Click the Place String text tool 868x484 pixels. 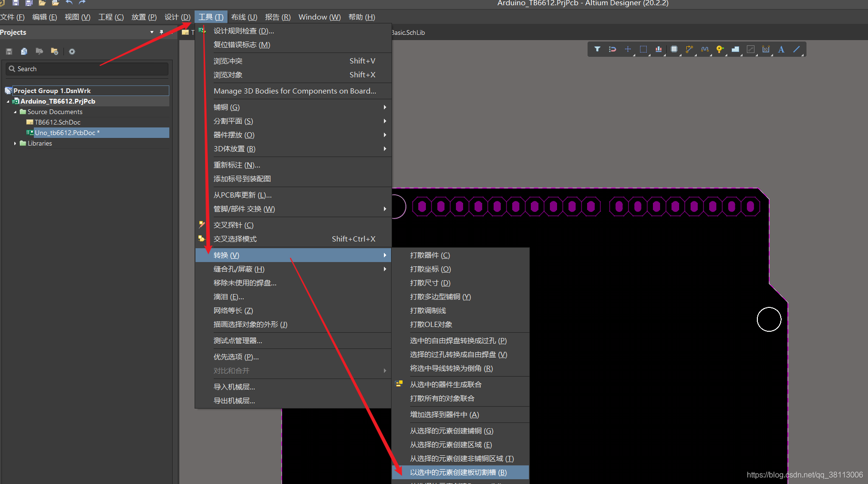[x=781, y=49]
